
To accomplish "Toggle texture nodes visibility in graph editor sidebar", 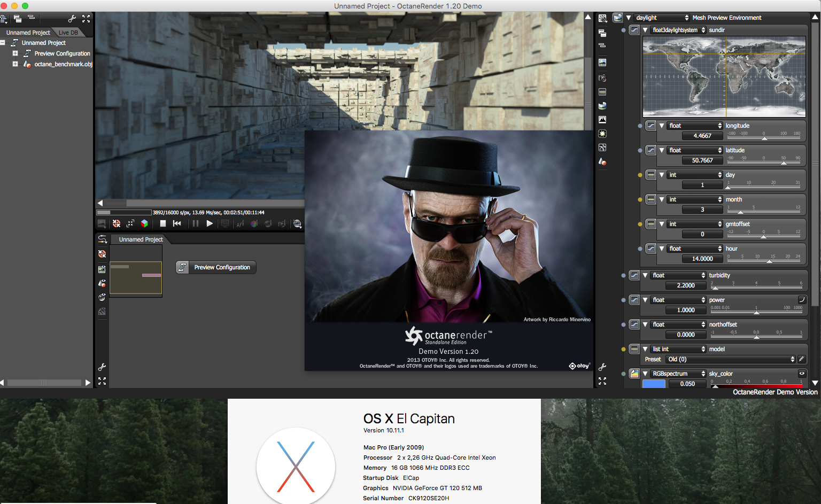I will click(102, 269).
